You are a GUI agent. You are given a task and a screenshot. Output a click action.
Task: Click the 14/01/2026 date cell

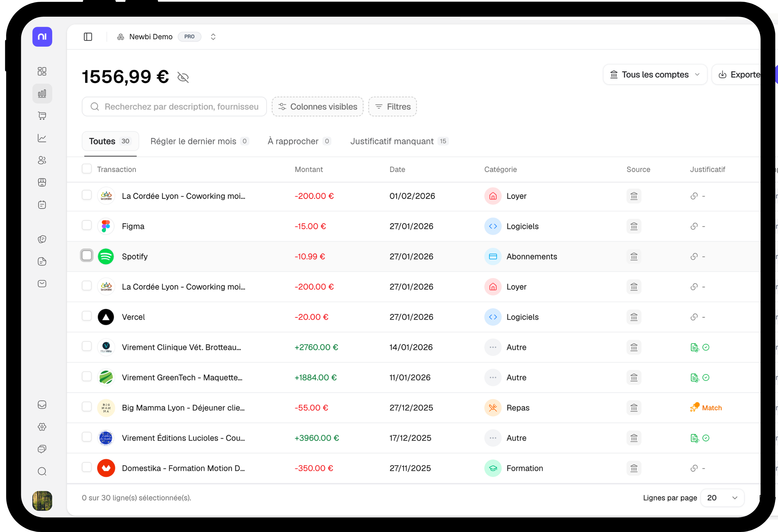pyautogui.click(x=411, y=348)
